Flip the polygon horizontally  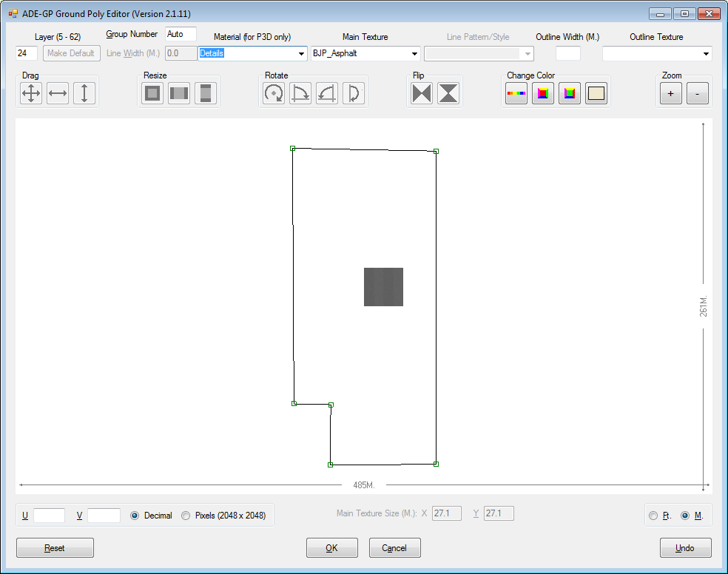[421, 93]
